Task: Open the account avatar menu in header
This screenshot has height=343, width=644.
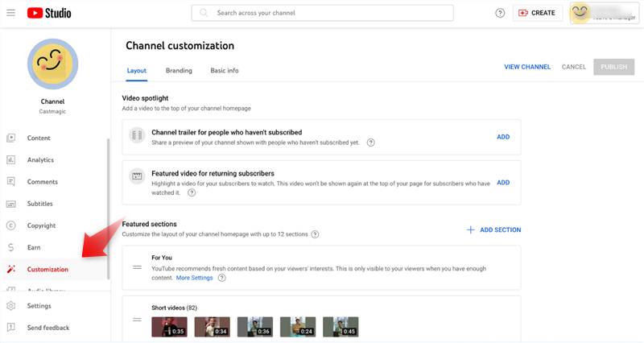Action: pos(580,13)
